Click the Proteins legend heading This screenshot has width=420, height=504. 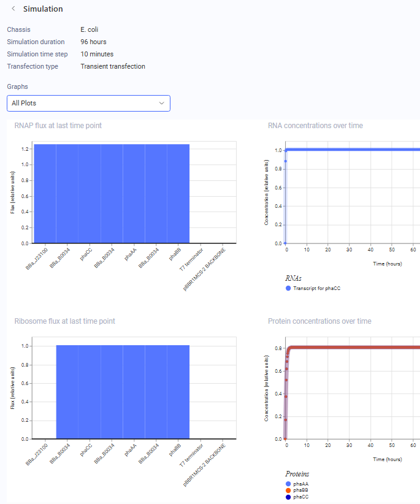297,474
